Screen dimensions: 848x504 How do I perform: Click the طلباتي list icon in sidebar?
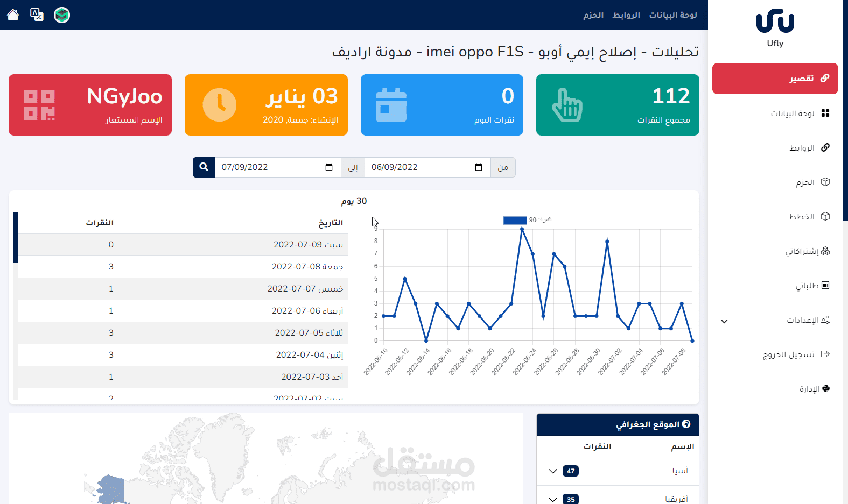[x=825, y=285]
